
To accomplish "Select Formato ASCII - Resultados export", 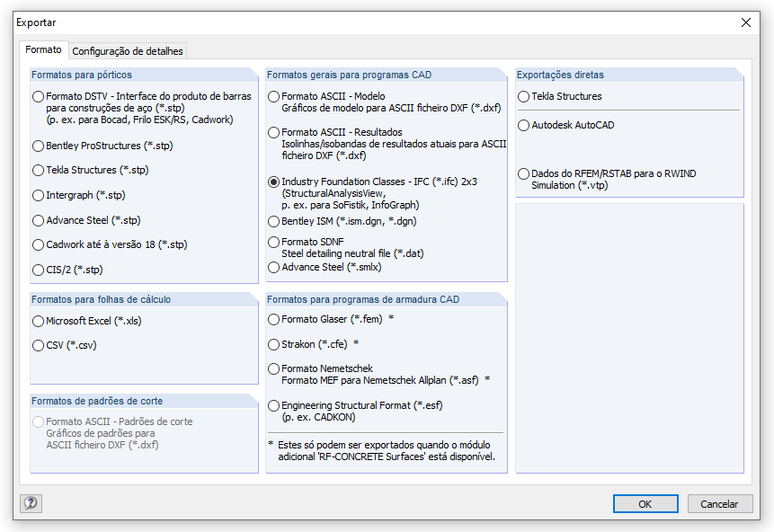I will pos(273,133).
